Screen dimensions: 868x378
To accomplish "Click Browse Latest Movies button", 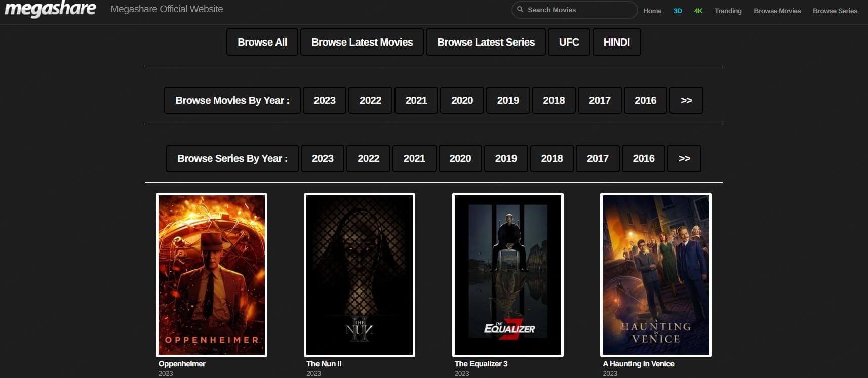I will coord(362,42).
